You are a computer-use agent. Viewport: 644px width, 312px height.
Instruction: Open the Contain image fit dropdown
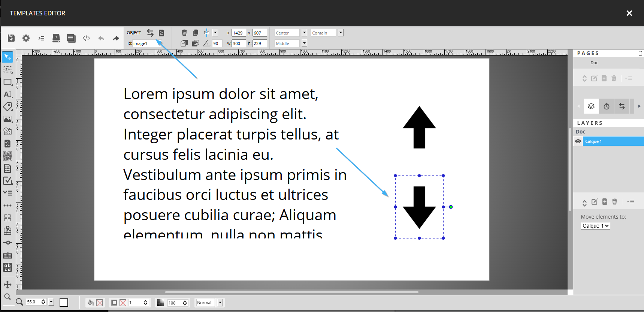(341, 33)
